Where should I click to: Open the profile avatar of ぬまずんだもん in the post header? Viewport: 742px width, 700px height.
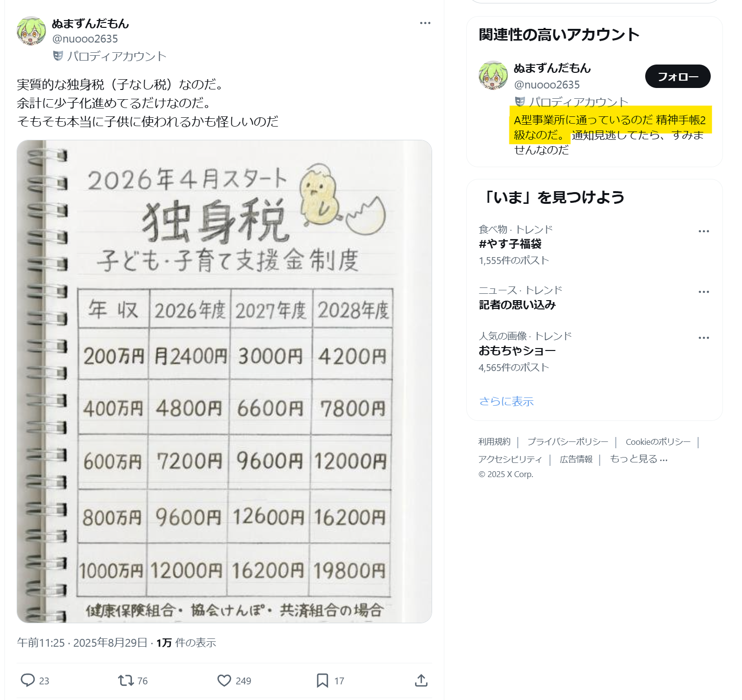pyautogui.click(x=31, y=31)
